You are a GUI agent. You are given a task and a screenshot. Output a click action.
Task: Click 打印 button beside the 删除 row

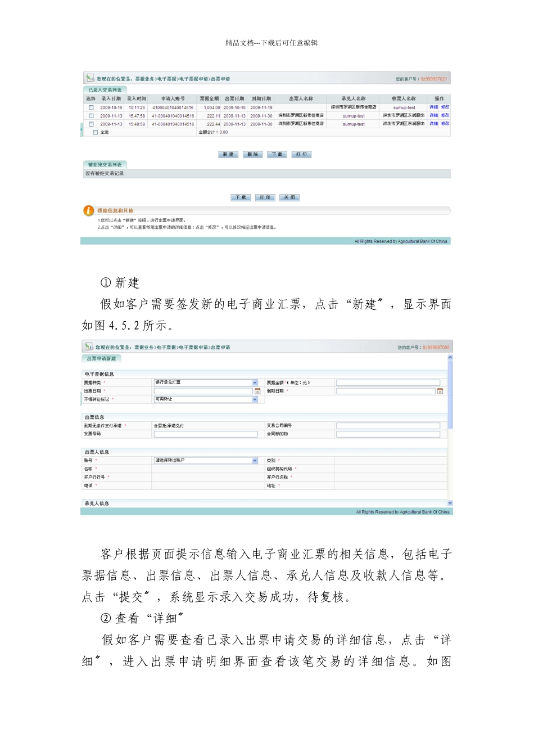click(301, 154)
